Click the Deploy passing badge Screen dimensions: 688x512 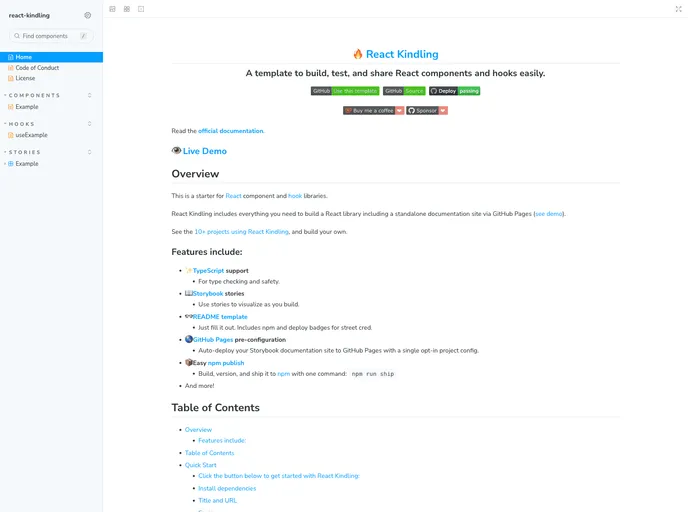[455, 91]
